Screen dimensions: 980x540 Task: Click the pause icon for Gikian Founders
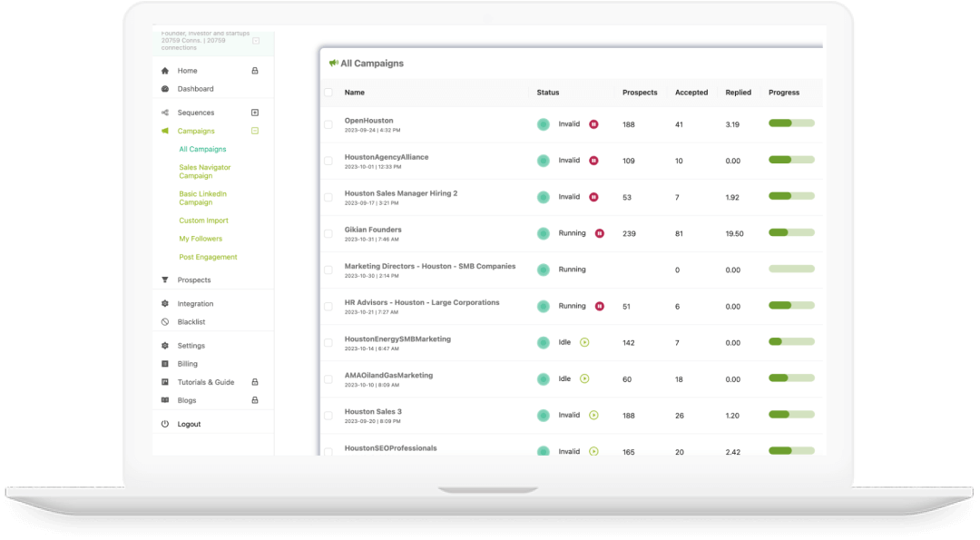599,233
